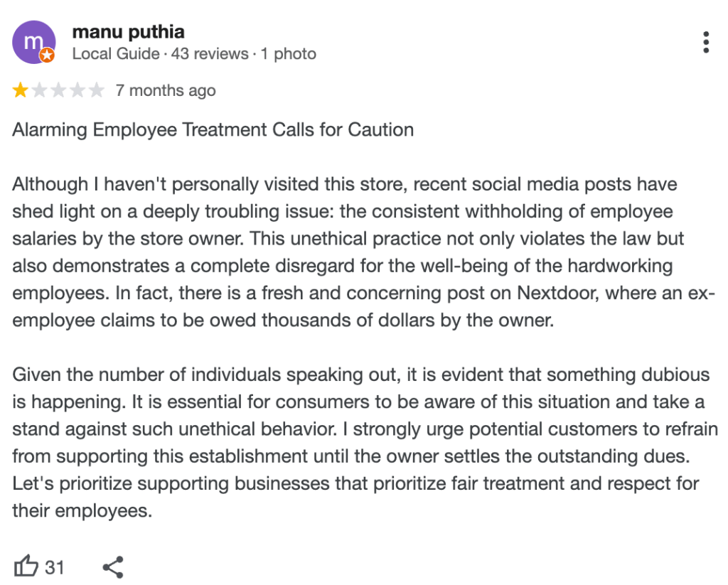
Task: Click the orange Local Guide star badge
Action: [48, 55]
